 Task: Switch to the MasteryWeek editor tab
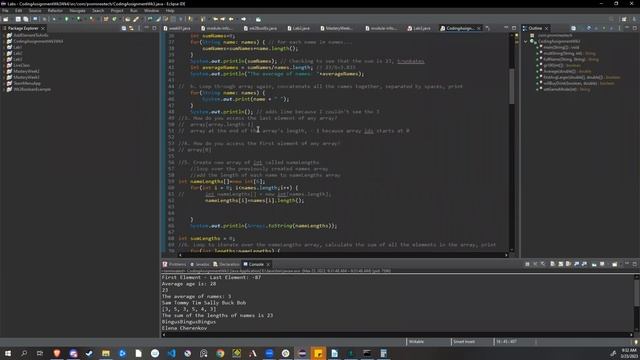pos(336,28)
